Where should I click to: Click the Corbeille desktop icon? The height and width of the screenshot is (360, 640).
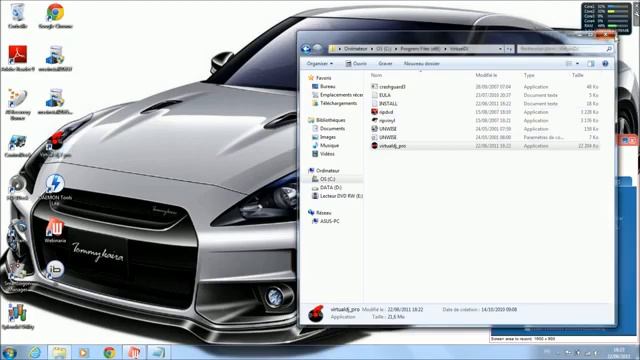coord(18,16)
